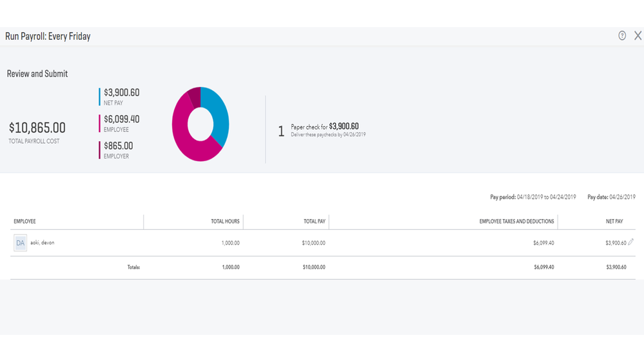
Task: Click the Paper check for $3,900.60 text
Action: (x=324, y=127)
